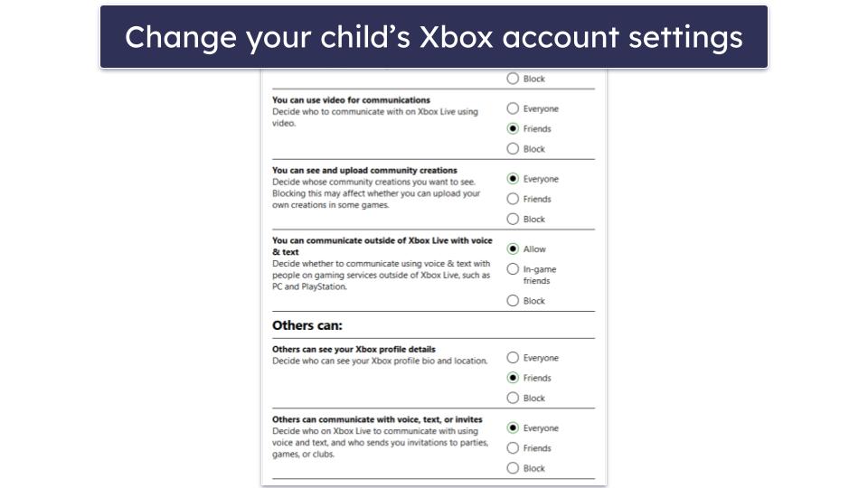Select the topmost Block option above video settings
The width and height of the screenshot is (868, 488).
pyautogui.click(x=513, y=79)
